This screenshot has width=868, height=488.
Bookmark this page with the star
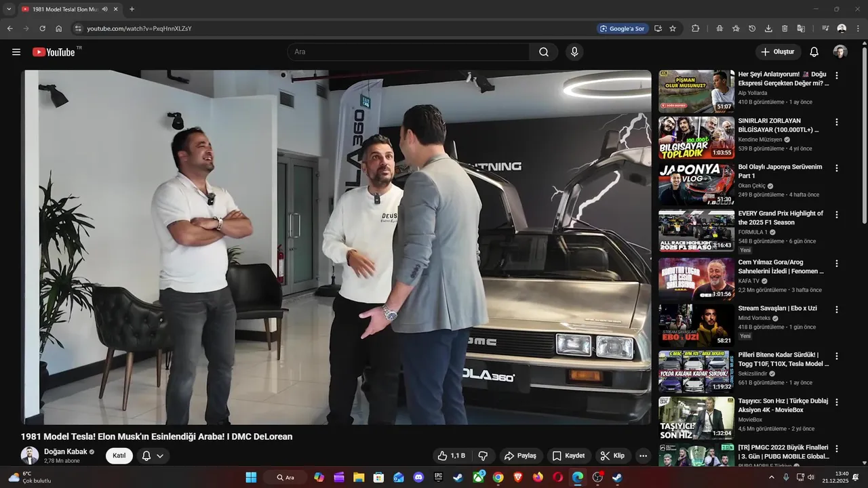(x=673, y=28)
